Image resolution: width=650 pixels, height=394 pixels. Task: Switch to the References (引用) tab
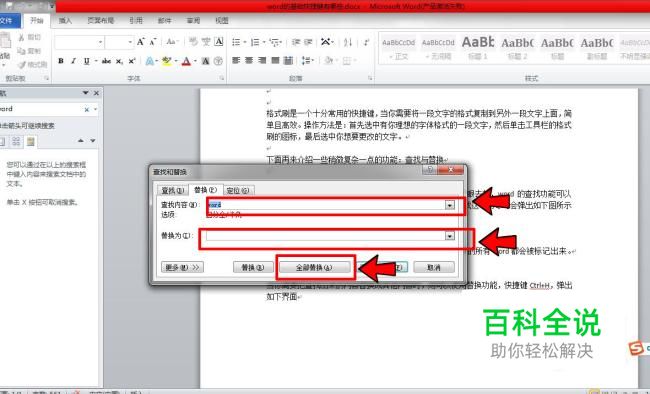click(x=136, y=21)
